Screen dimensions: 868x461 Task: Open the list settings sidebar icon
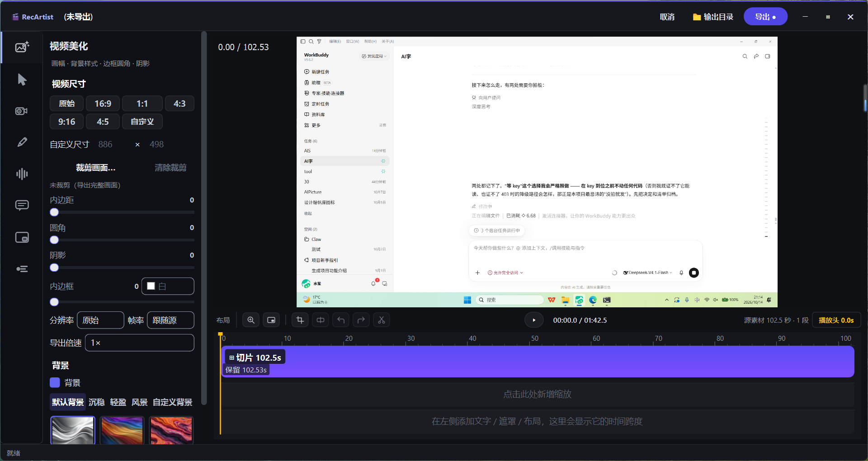(x=22, y=269)
